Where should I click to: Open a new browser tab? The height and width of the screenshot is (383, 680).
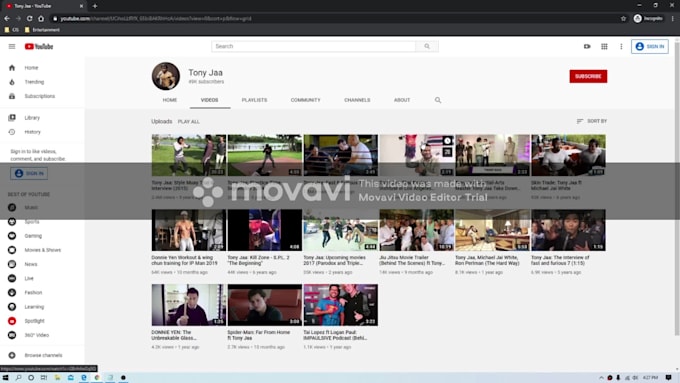(x=95, y=6)
